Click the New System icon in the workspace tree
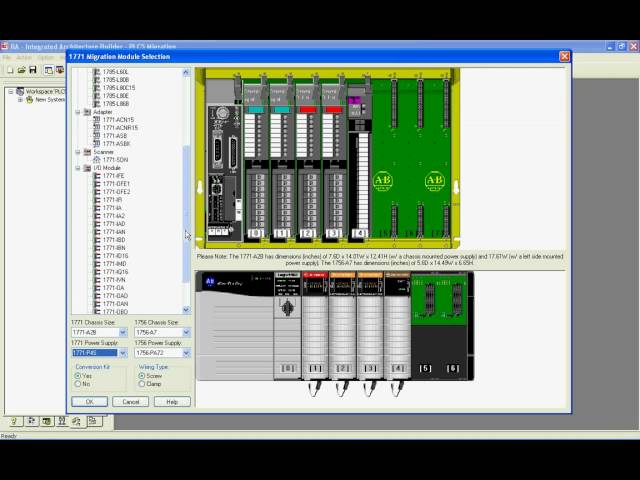The height and width of the screenshot is (480, 640). tap(29, 100)
